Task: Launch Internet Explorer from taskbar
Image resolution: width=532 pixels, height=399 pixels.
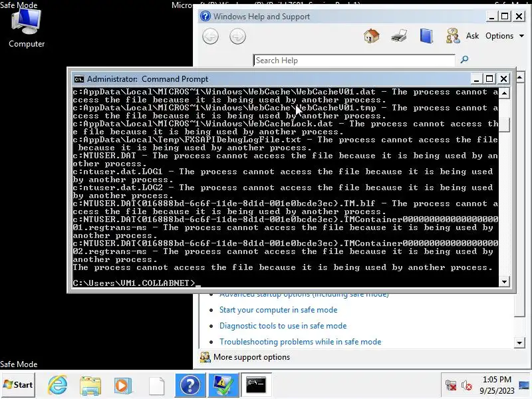Action: coord(58,385)
